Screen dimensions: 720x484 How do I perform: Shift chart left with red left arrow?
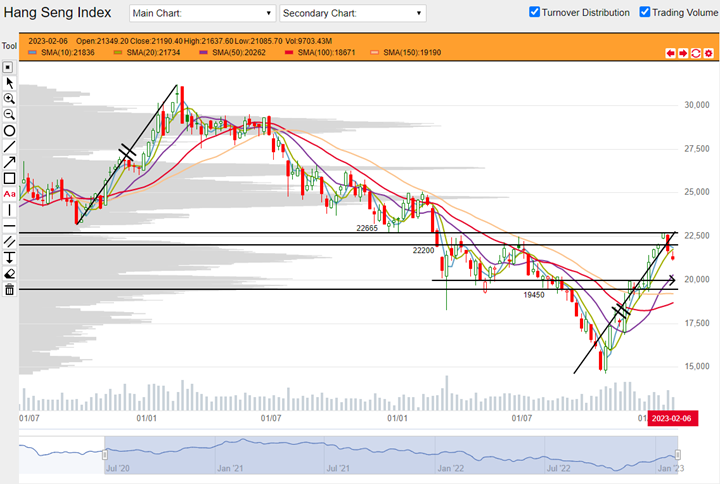click(x=670, y=53)
